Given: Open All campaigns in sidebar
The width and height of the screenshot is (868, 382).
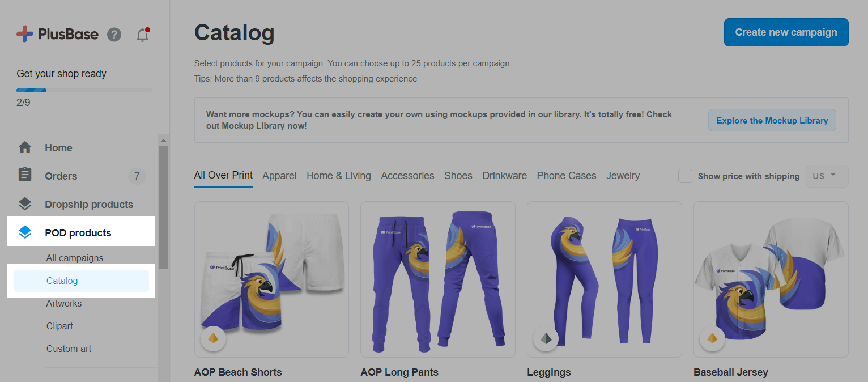Looking at the screenshot, I should click(x=75, y=258).
